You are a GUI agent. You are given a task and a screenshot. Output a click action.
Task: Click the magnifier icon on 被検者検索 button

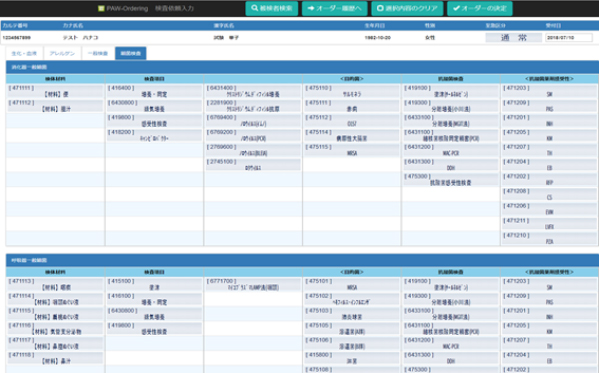click(254, 8)
